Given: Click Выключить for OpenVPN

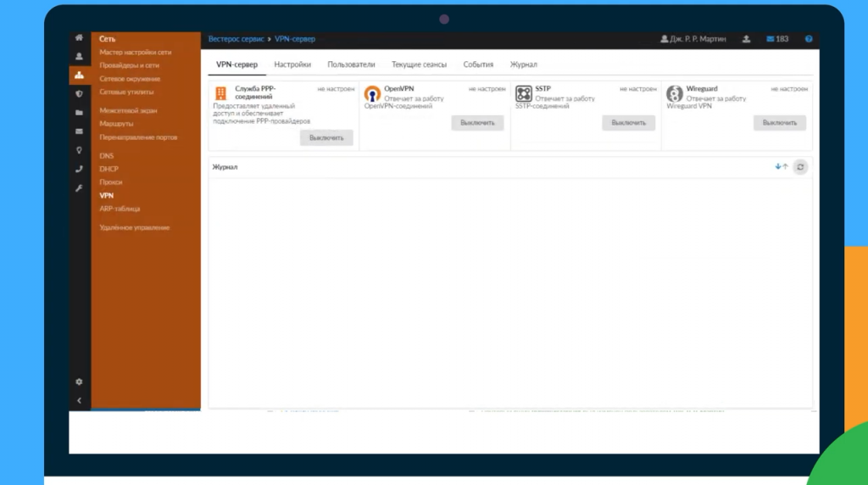Looking at the screenshot, I should (478, 123).
